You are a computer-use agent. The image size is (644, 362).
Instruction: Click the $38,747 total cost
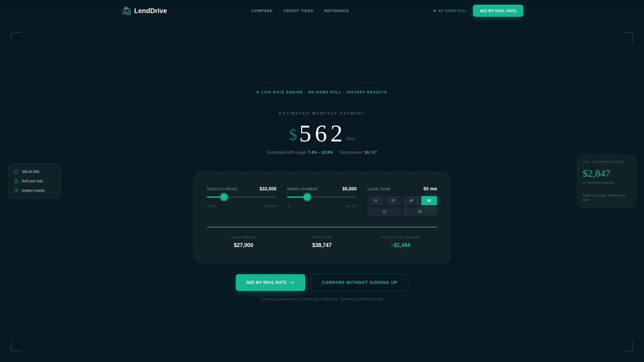click(x=322, y=245)
